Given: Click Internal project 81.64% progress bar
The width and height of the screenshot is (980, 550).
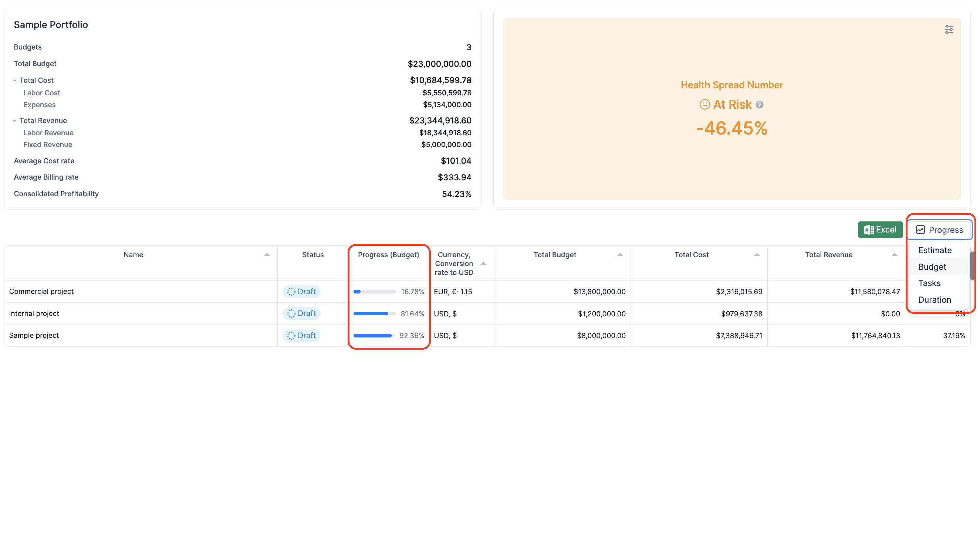Looking at the screenshot, I should pos(375,314).
